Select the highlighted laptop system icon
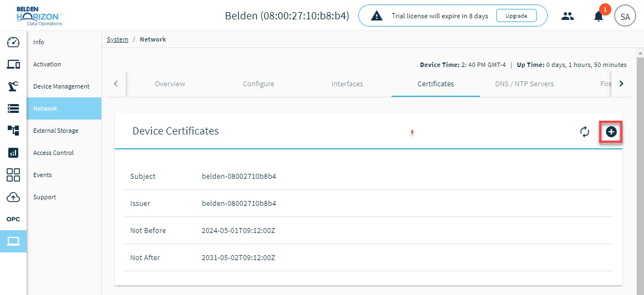This screenshot has height=295, width=644. click(x=13, y=241)
